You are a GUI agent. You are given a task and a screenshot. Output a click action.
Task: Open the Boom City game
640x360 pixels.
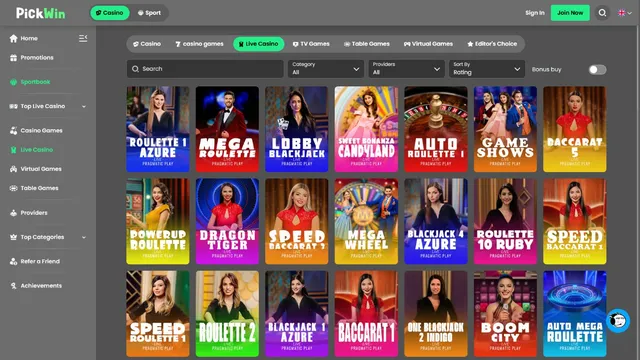[x=505, y=313]
